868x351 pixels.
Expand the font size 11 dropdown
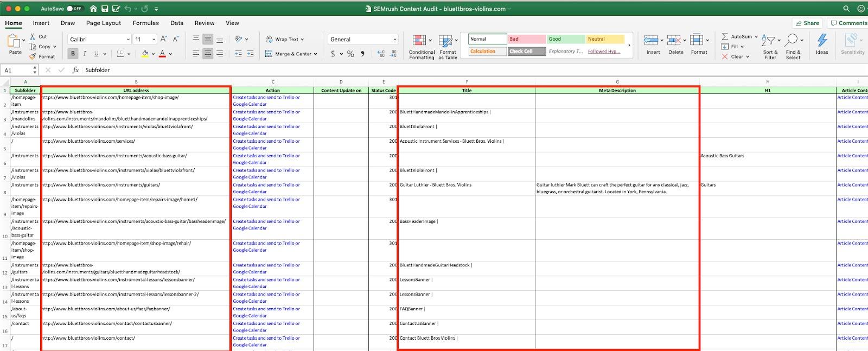pos(154,40)
